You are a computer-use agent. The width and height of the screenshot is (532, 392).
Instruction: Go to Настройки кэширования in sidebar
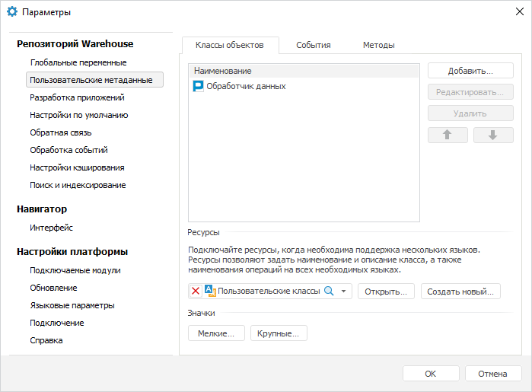point(77,167)
